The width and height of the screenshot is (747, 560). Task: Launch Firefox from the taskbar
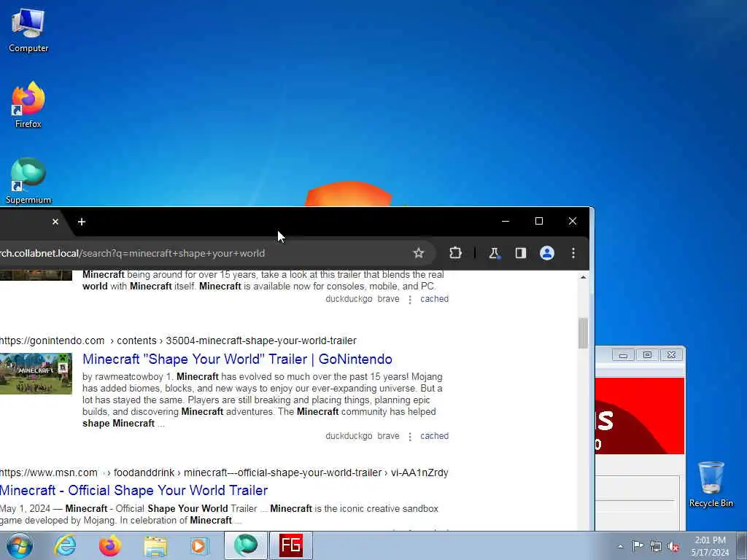pos(109,545)
